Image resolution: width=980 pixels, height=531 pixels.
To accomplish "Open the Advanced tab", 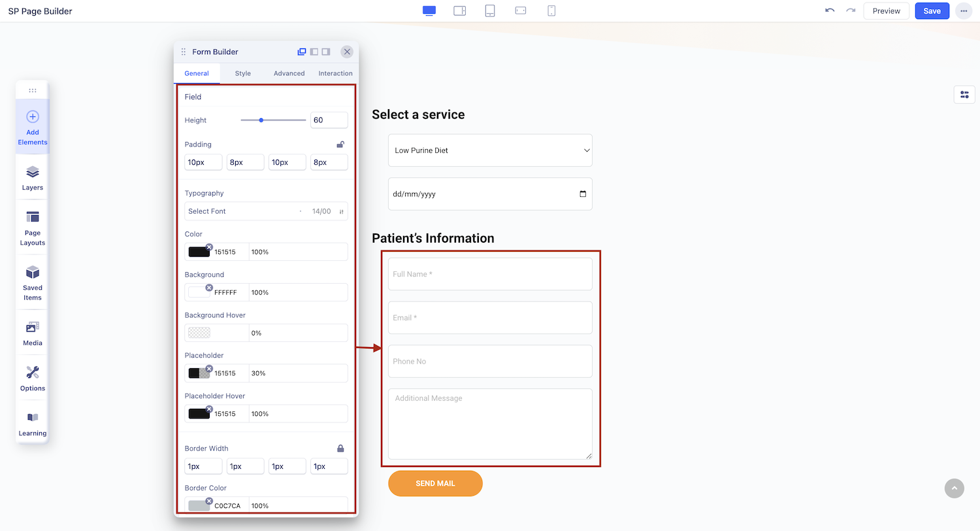I will [x=289, y=73].
